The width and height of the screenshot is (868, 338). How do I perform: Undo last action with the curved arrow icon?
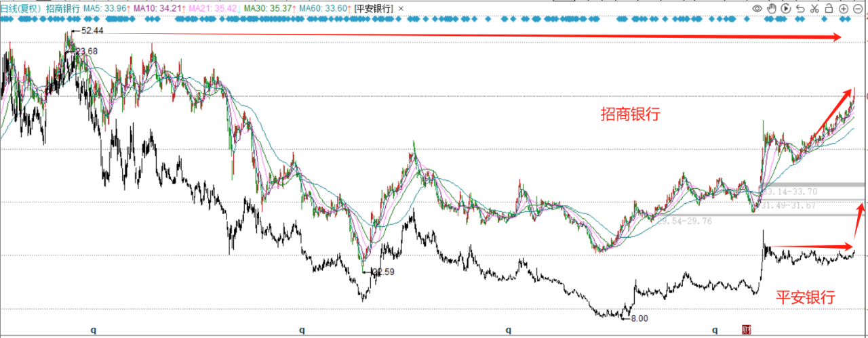point(800,9)
